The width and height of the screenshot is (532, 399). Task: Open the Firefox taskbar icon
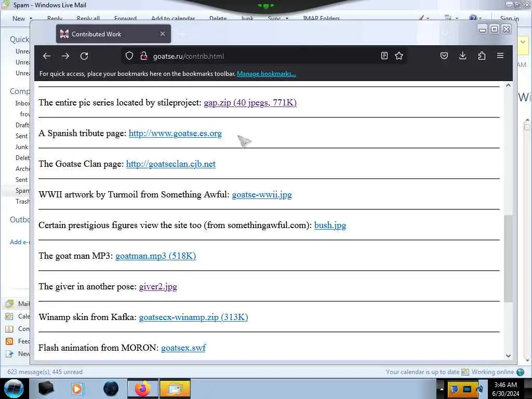(142, 389)
